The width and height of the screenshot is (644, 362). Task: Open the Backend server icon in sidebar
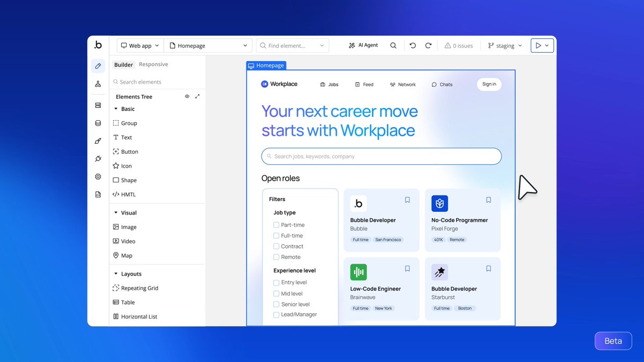pos(98,105)
